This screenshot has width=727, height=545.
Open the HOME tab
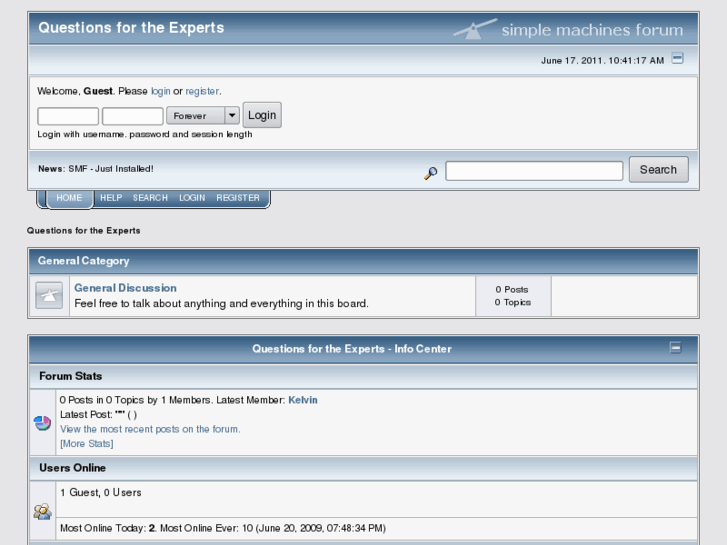point(70,198)
